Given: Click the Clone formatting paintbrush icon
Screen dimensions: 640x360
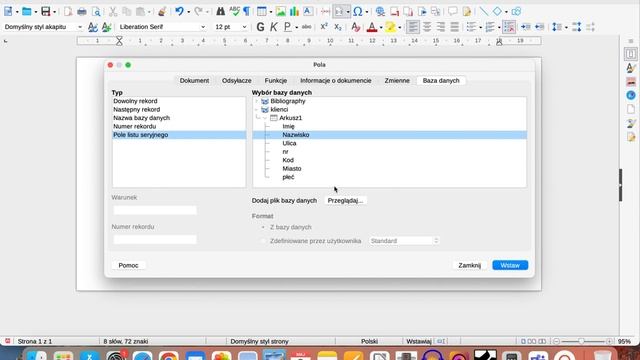Looking at the screenshot, I should (x=162, y=11).
